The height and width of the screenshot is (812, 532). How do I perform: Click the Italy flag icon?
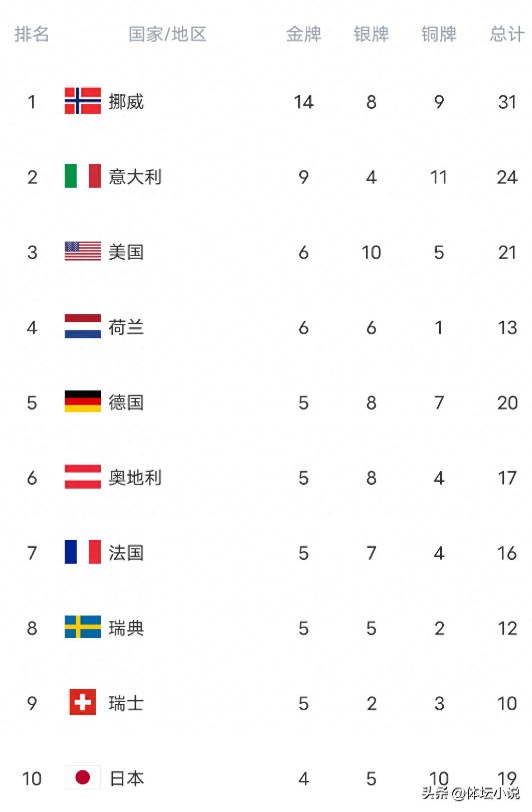tap(83, 176)
